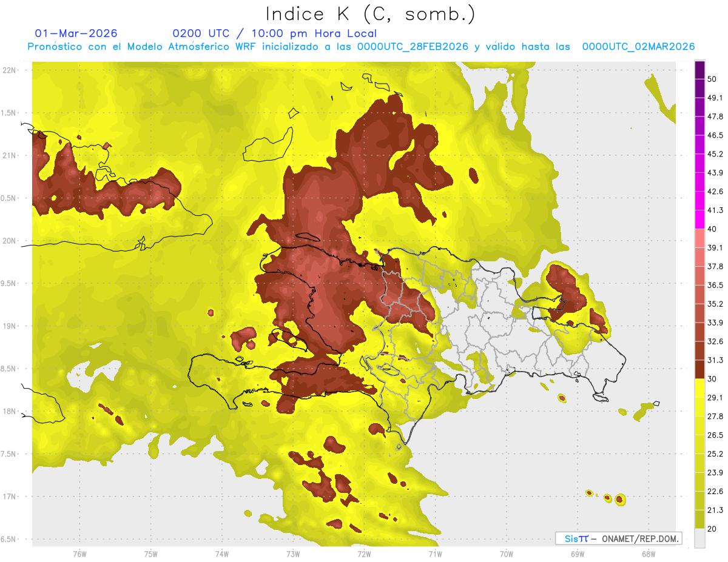Click the "17N" latitude label
The width and height of the screenshot is (728, 562).
click(10, 497)
